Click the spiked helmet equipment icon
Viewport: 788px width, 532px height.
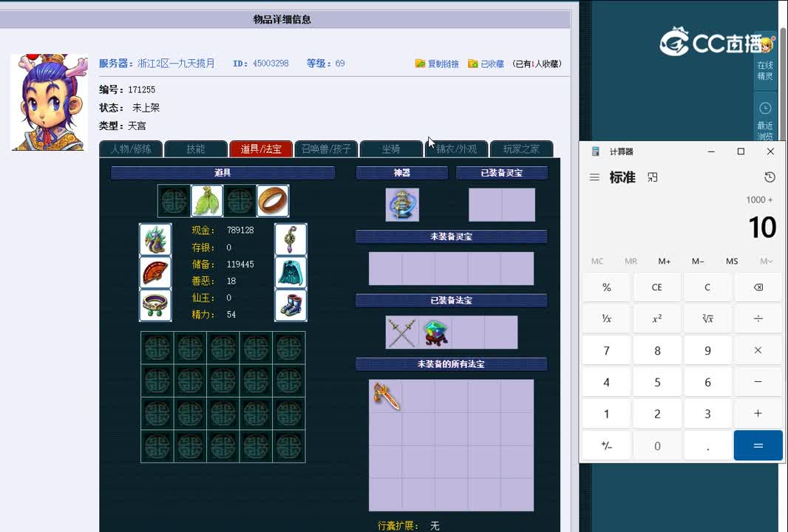click(x=155, y=239)
